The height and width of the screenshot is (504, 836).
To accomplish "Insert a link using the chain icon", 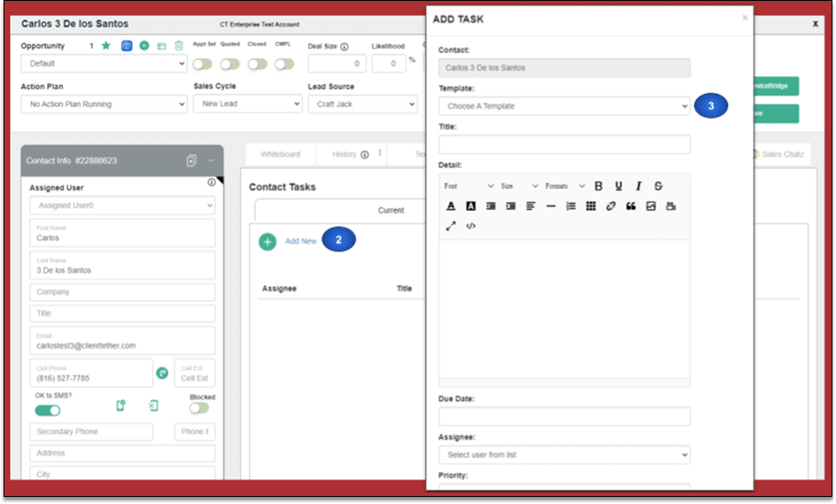I will tap(610, 205).
